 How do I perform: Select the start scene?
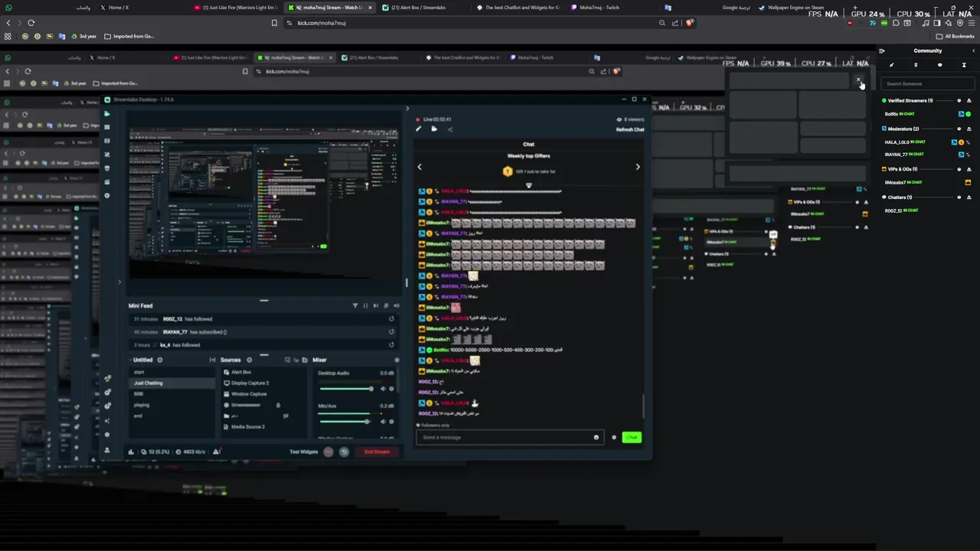click(173, 372)
